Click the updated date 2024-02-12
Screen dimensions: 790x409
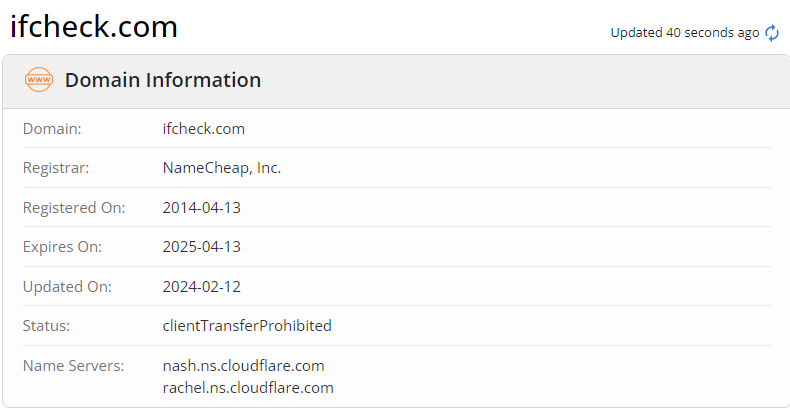pyautogui.click(x=201, y=287)
